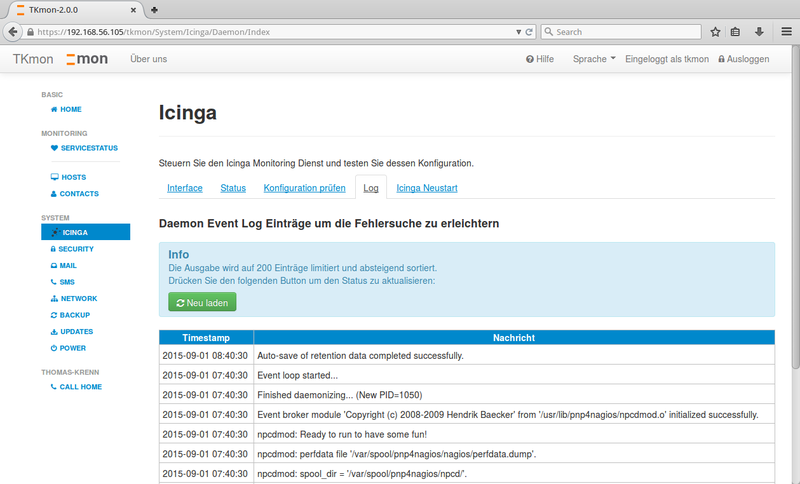Click the Eingeloggt als tkmon text
This screenshot has width=800, height=484.
click(667, 59)
